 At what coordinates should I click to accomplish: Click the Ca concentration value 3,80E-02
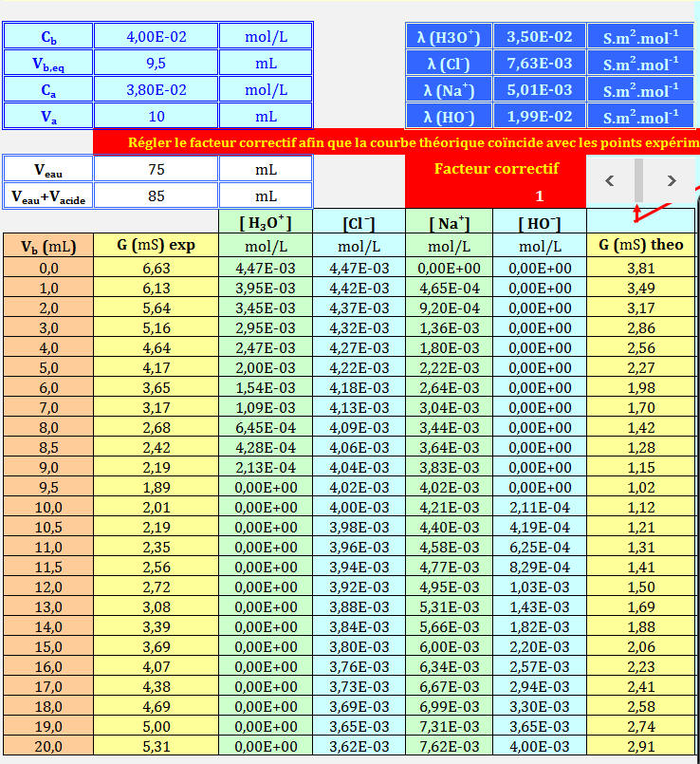point(156,90)
